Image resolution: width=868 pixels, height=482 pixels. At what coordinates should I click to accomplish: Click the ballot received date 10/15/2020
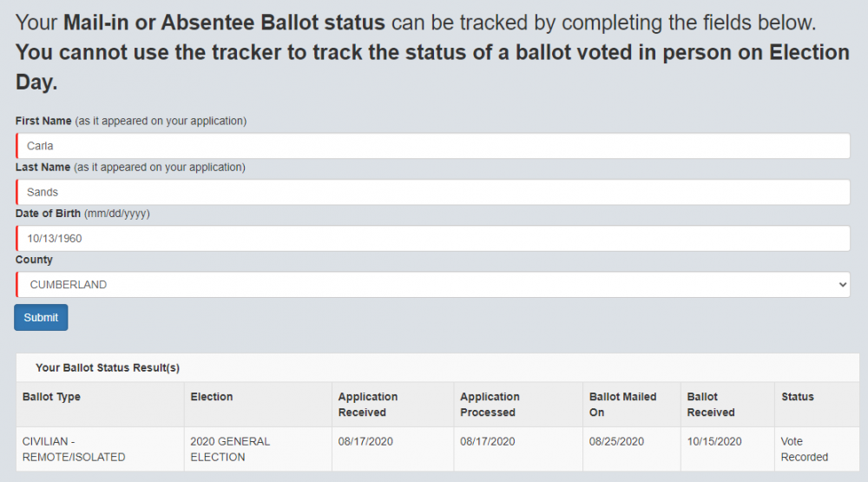pos(714,442)
